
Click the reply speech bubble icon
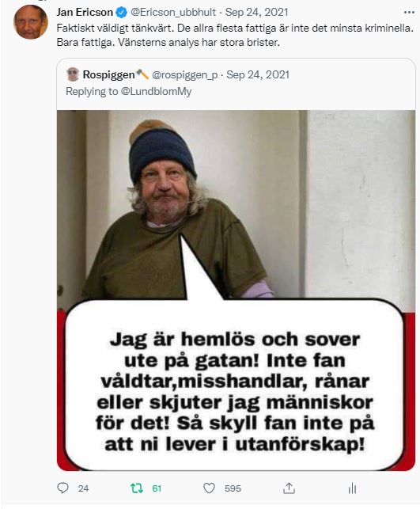tap(62, 488)
